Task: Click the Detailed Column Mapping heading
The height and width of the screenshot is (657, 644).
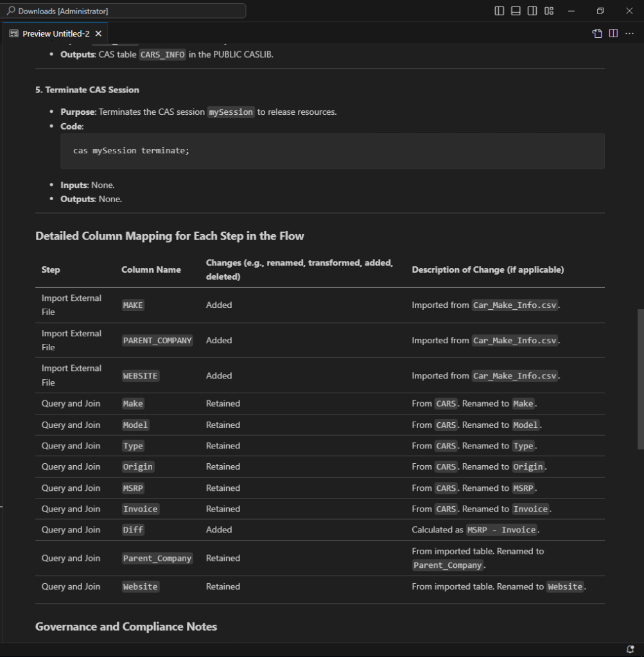Action: click(170, 235)
